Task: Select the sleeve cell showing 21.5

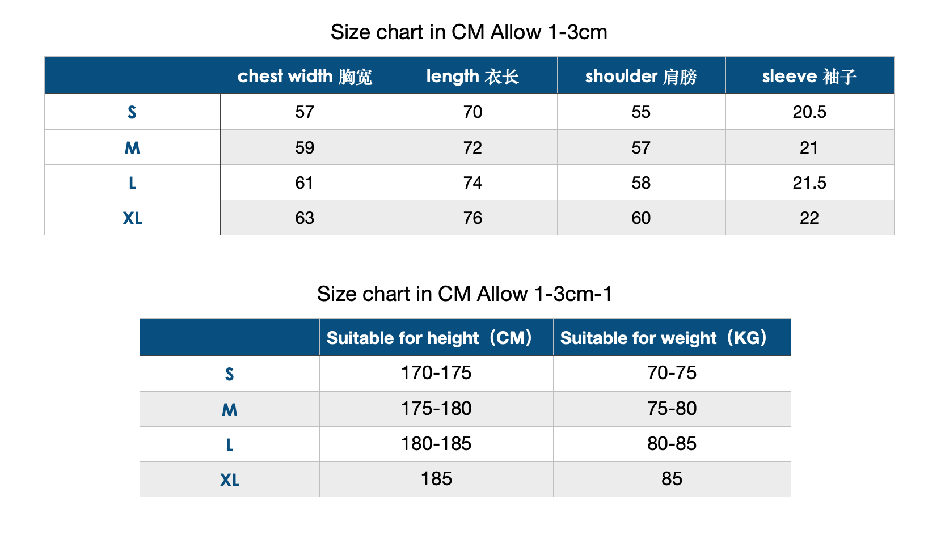Action: click(x=809, y=183)
